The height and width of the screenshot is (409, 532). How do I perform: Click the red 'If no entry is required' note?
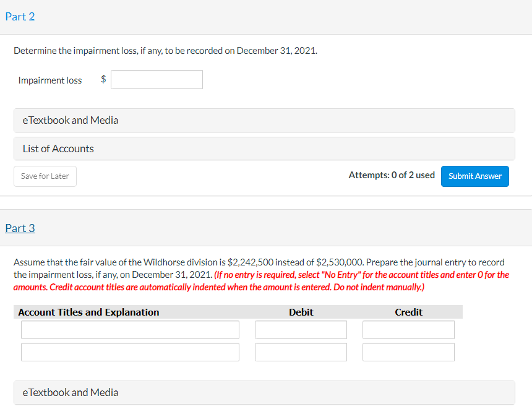[x=261, y=281]
